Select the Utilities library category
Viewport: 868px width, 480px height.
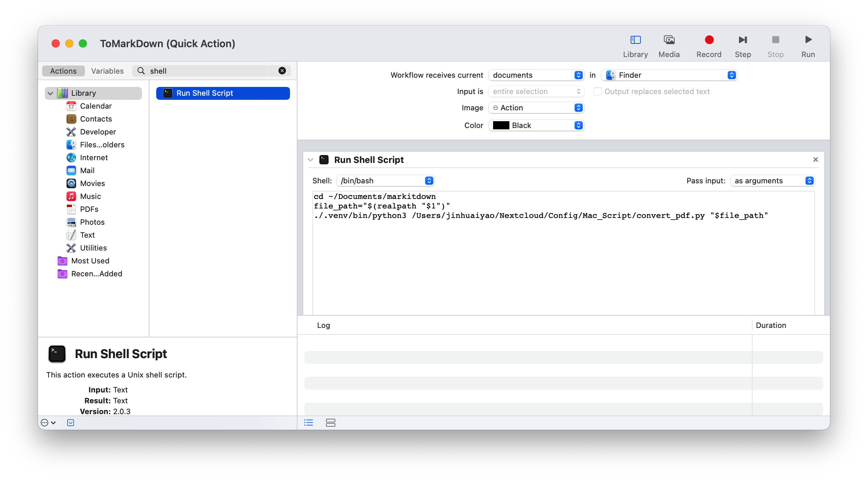[93, 248]
